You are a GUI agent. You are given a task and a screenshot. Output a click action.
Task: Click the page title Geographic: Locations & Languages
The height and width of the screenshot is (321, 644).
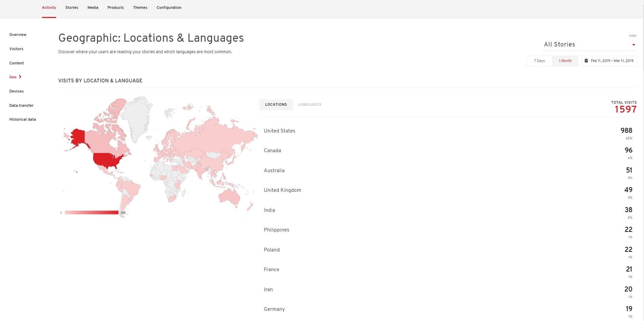(x=151, y=38)
